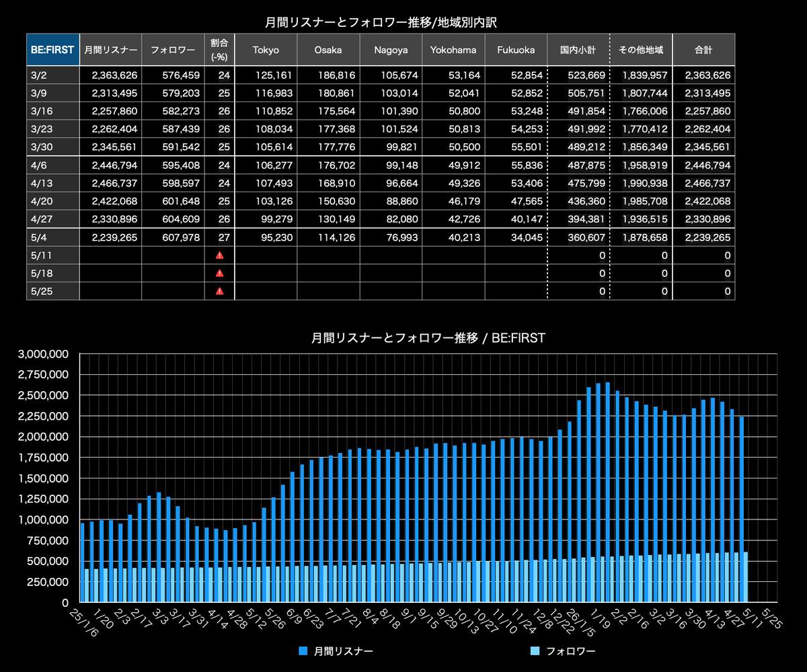
Task: Select the Osaka column header
Action: (x=328, y=50)
